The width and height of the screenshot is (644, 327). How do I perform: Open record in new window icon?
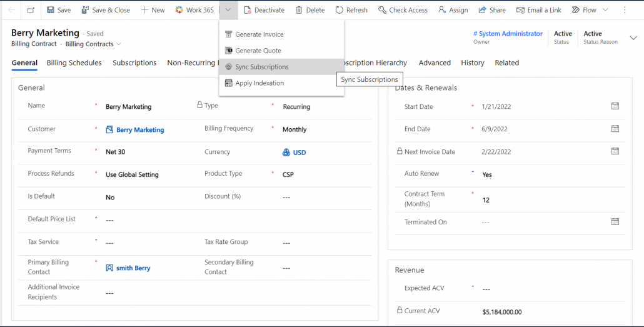(31, 10)
